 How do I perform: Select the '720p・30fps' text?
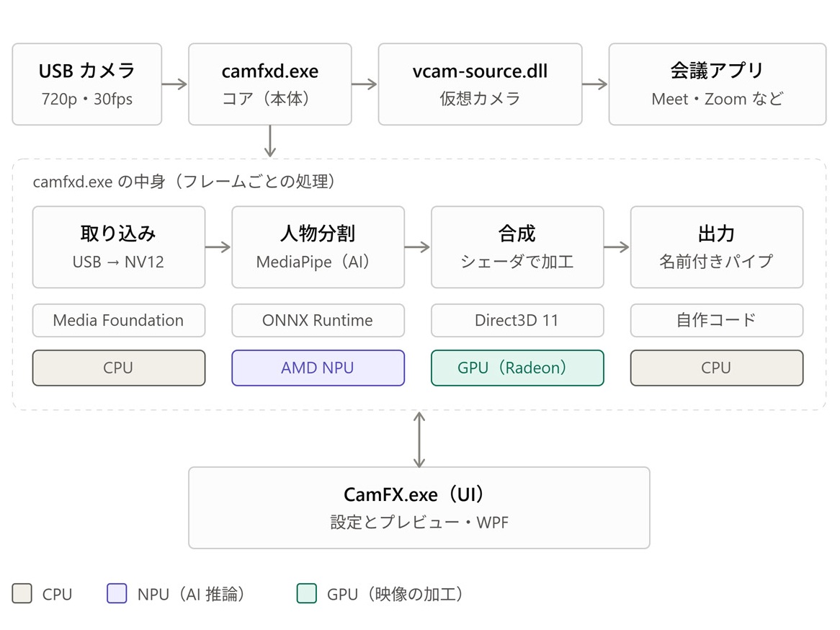tap(86, 99)
